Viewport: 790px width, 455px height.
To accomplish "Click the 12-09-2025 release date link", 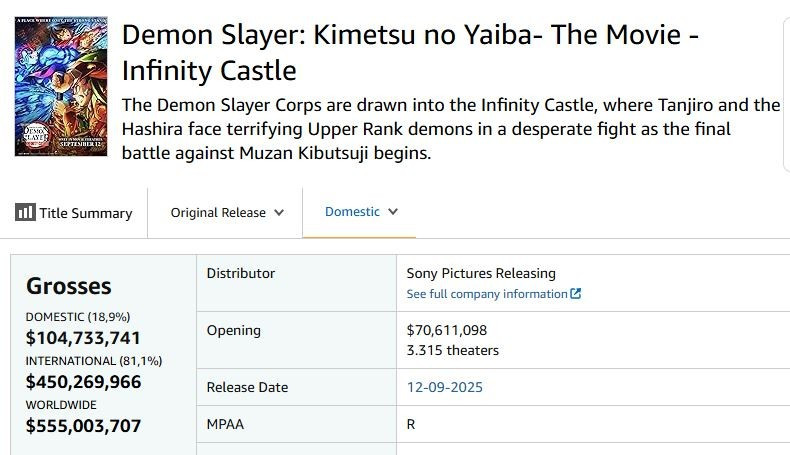I will [445, 387].
